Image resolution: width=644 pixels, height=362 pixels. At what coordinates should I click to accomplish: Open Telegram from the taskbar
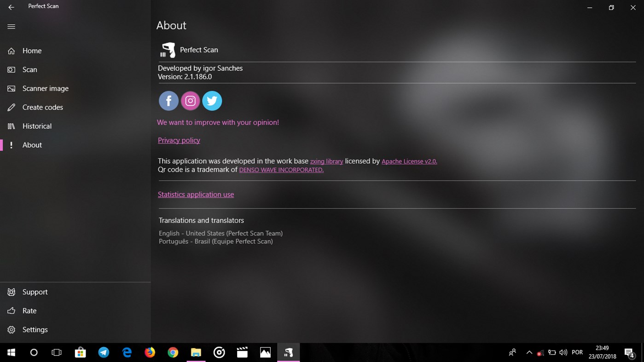pyautogui.click(x=104, y=352)
